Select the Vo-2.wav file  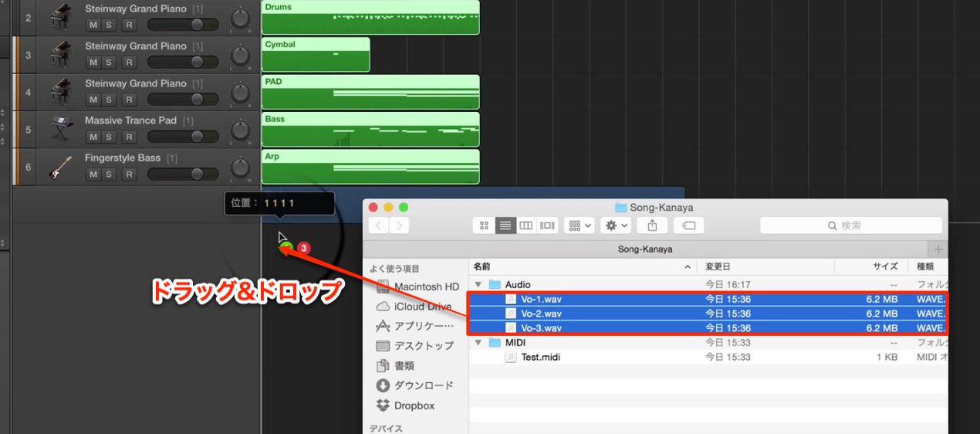pyautogui.click(x=708, y=314)
